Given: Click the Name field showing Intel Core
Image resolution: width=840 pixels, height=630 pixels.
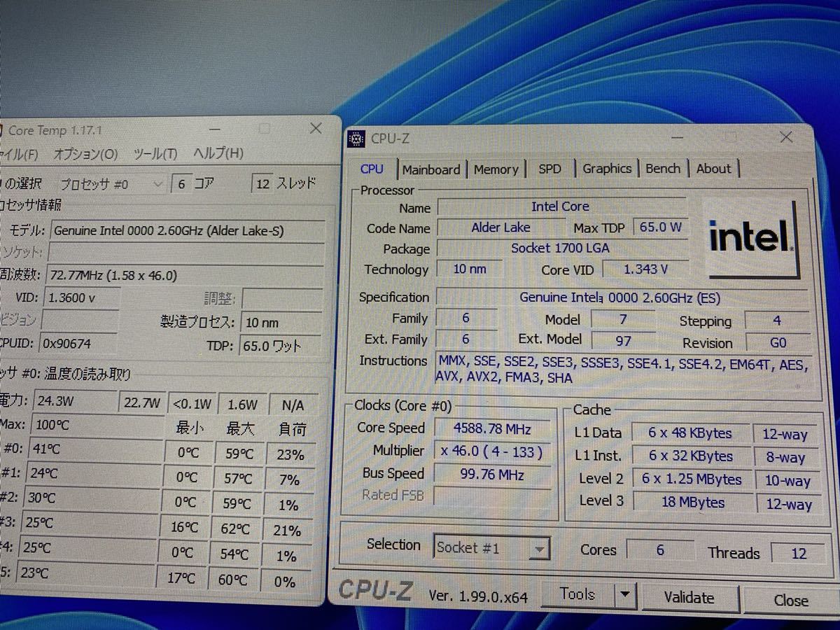Looking at the screenshot, I should click(561, 206).
